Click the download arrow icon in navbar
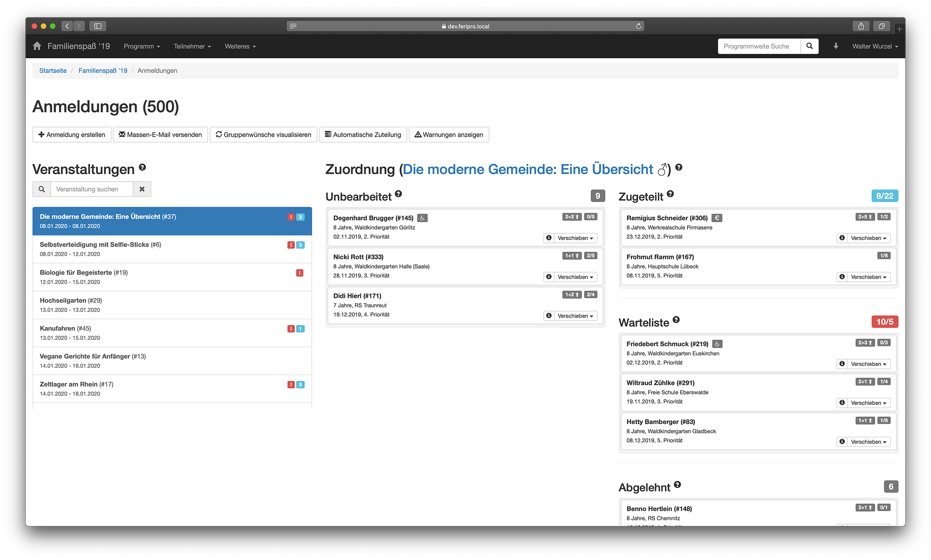The width and height of the screenshot is (931, 560). pos(836,46)
